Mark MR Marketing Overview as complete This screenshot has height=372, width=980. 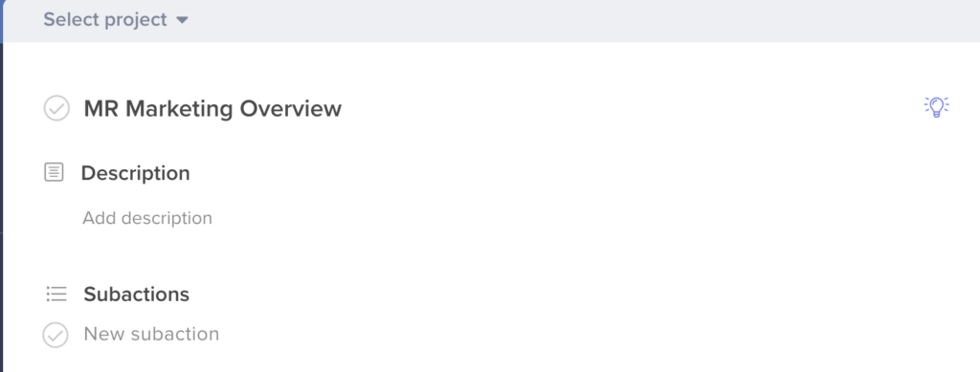pos(56,109)
